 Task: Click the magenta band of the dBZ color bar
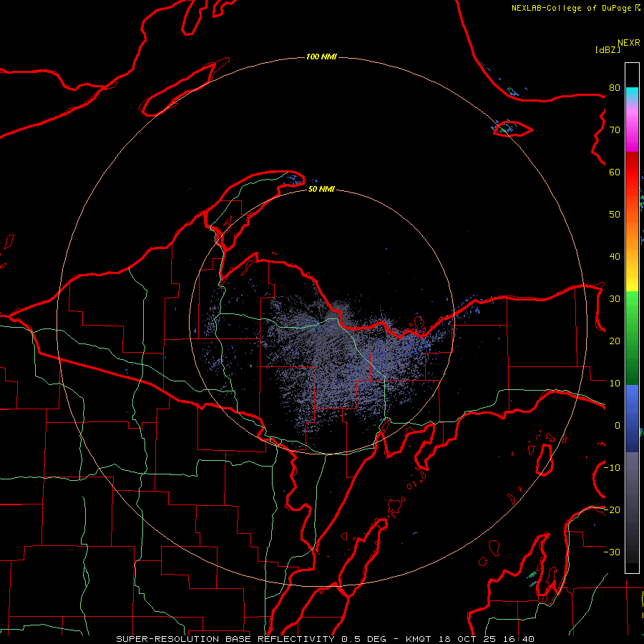632,132
